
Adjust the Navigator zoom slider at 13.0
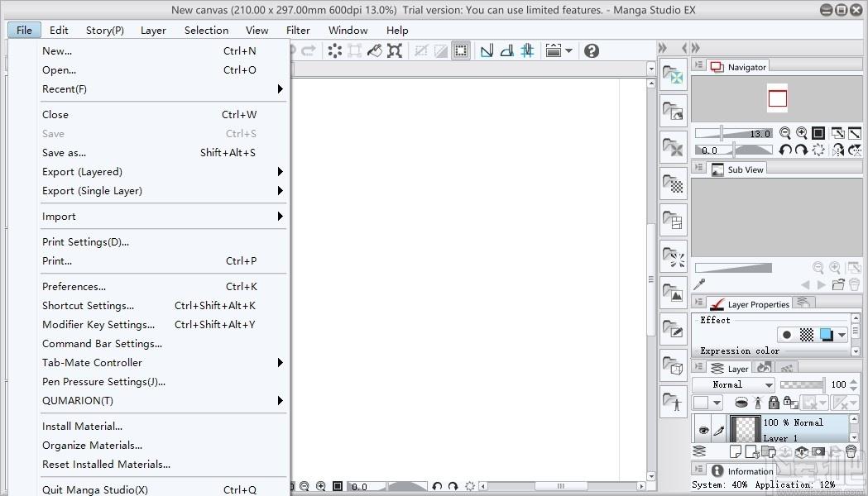733,133
